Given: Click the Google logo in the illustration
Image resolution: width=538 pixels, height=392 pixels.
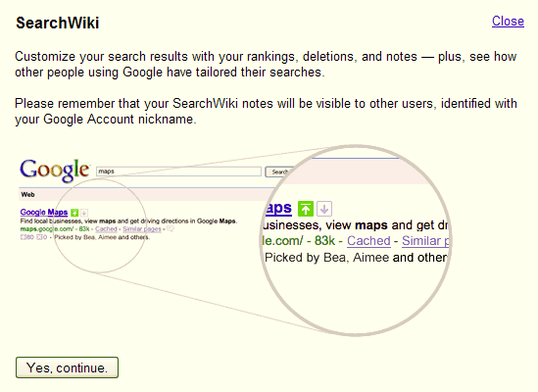Looking at the screenshot, I should click(55, 171).
